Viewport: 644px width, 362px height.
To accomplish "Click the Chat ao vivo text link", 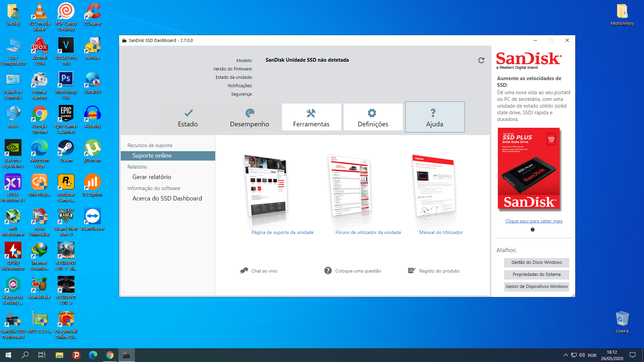I will tap(264, 271).
